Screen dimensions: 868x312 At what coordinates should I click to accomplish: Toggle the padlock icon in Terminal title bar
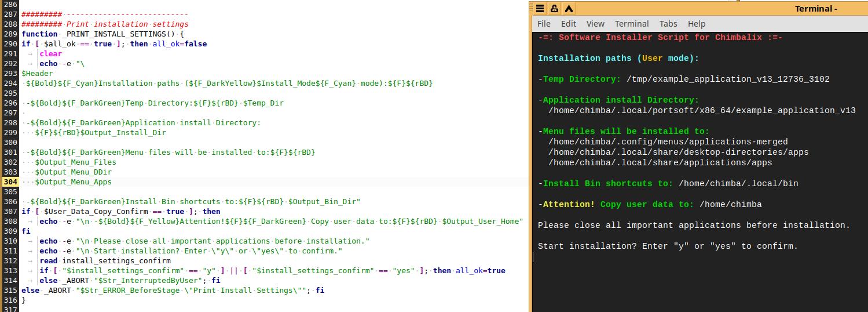[x=554, y=9]
